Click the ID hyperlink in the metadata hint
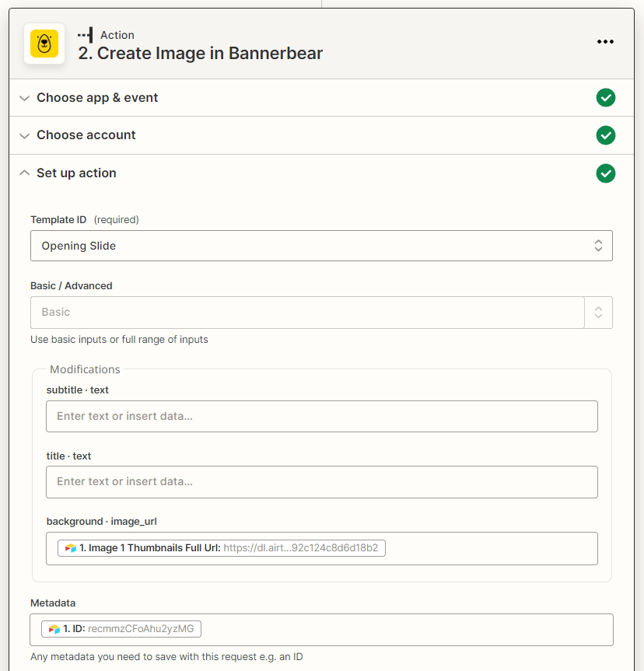This screenshot has height=671, width=644. 298,656
